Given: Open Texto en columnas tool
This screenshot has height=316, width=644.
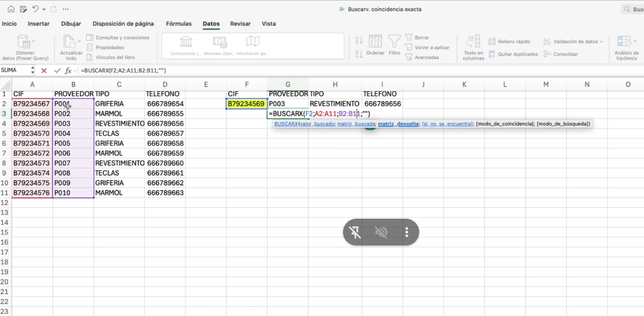Looking at the screenshot, I should click(473, 42).
